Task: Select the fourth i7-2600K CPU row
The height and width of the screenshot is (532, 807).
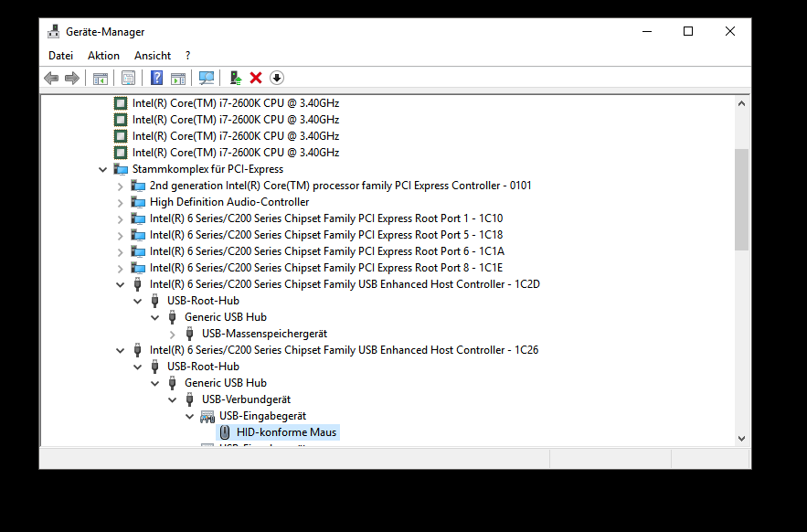Action: (236, 153)
